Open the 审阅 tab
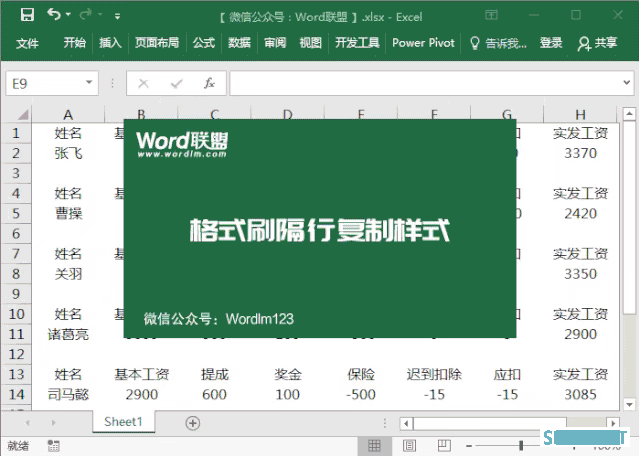This screenshot has width=639, height=456. point(275,43)
